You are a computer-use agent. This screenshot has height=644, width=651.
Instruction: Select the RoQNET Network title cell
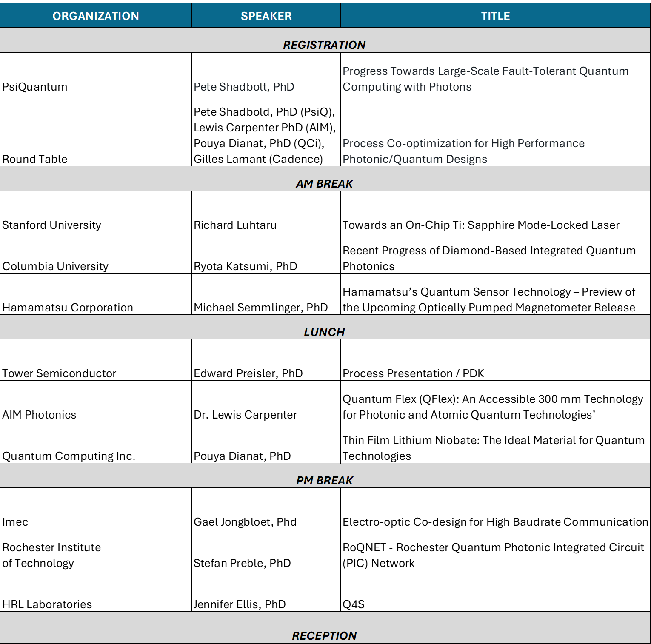coord(495,550)
